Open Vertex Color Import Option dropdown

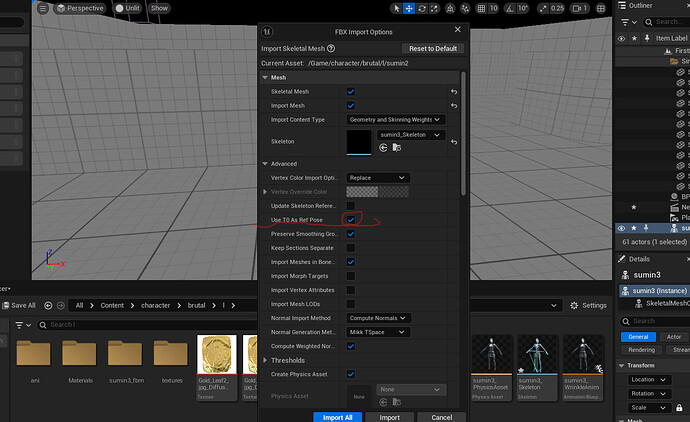tap(378, 178)
